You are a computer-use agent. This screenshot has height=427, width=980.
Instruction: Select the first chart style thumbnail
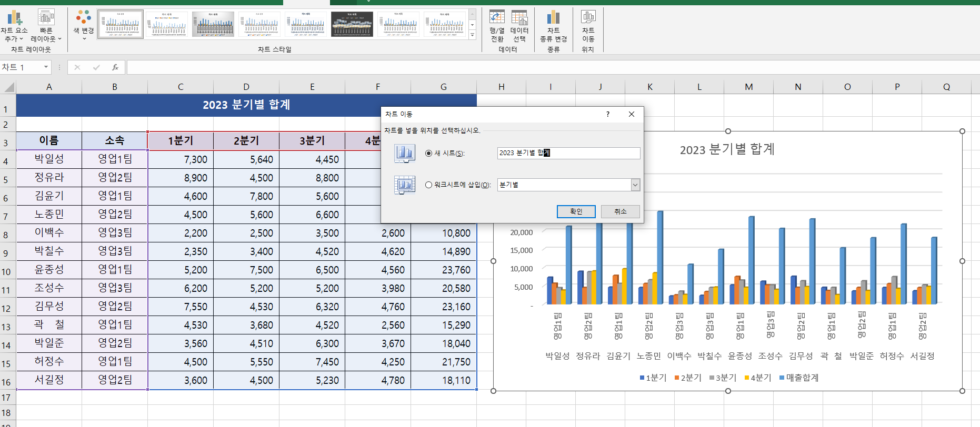(121, 24)
